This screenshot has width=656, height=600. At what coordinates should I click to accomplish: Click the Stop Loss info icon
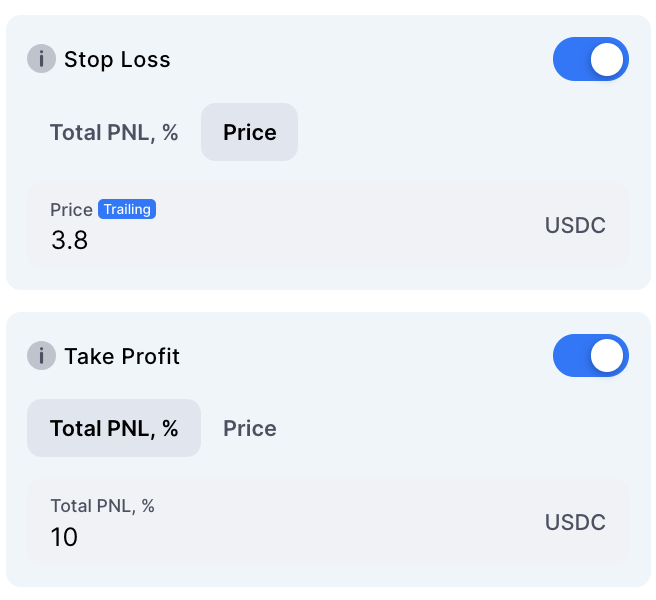pos(41,59)
